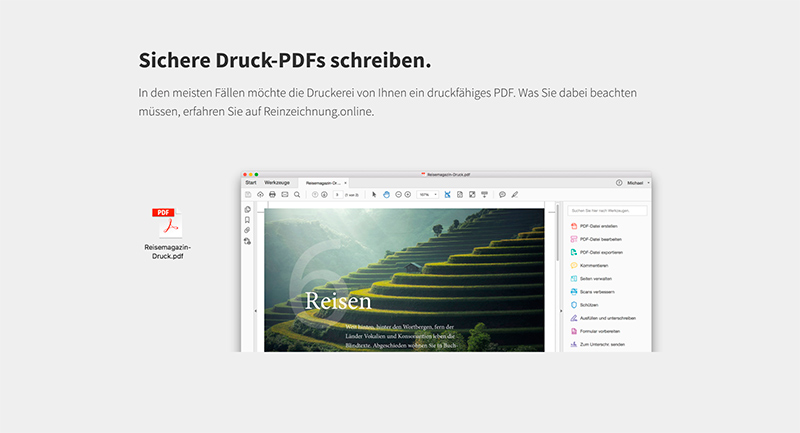Select the Reisemagazin-Dr... document tab
The width and height of the screenshot is (800, 433).
coord(322,183)
